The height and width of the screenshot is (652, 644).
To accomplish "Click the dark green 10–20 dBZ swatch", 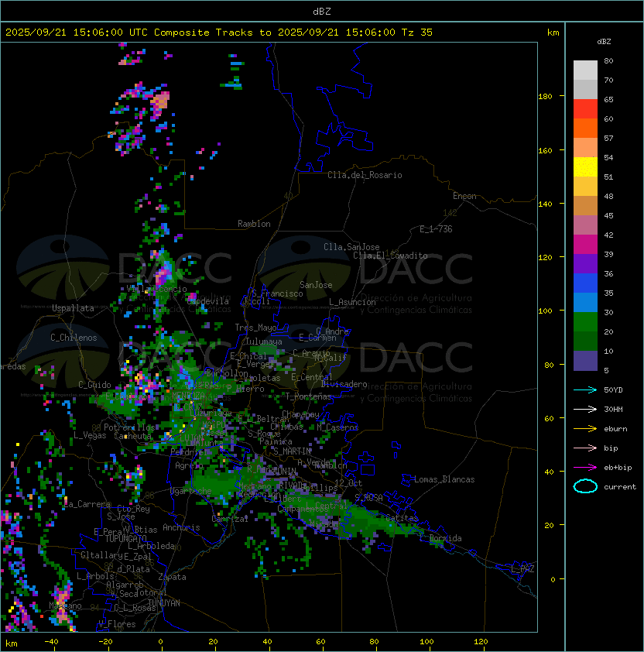I will point(585,341).
